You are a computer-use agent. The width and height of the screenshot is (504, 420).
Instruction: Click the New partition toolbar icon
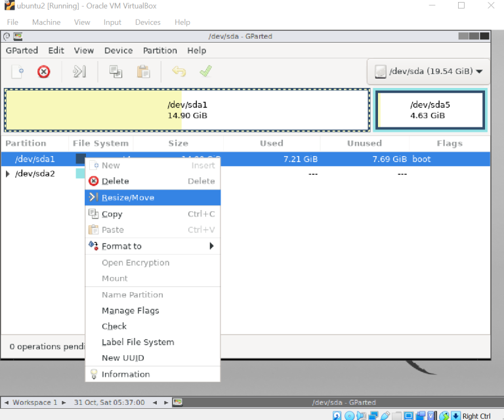point(18,72)
